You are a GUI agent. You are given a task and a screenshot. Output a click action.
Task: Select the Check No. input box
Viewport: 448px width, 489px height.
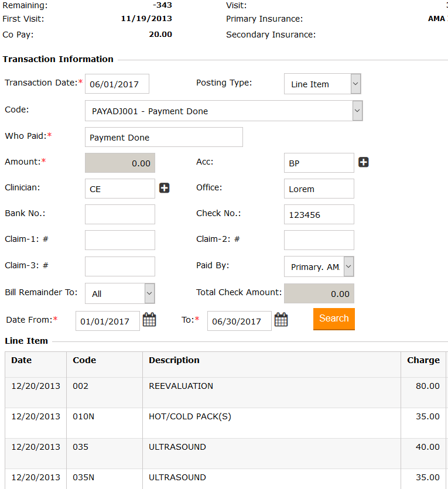pos(319,214)
